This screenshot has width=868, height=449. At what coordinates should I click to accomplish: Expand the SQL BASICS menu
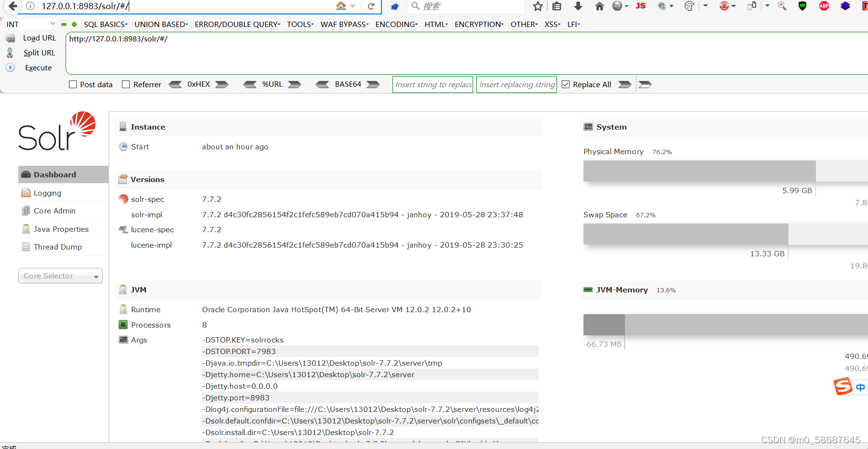(x=106, y=24)
